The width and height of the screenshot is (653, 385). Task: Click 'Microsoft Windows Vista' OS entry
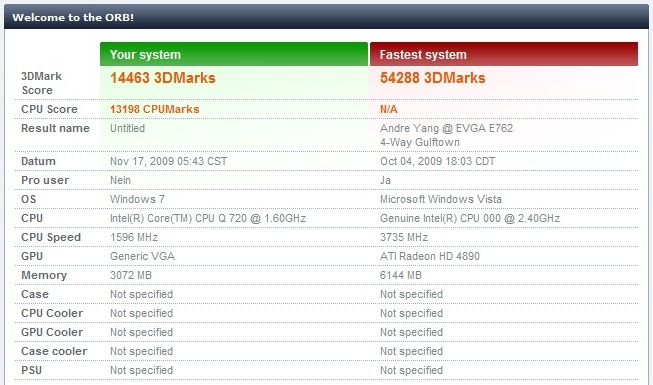(x=441, y=199)
